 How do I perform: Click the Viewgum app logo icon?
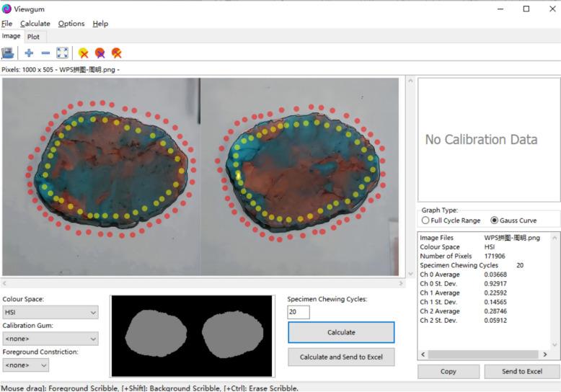click(6, 9)
